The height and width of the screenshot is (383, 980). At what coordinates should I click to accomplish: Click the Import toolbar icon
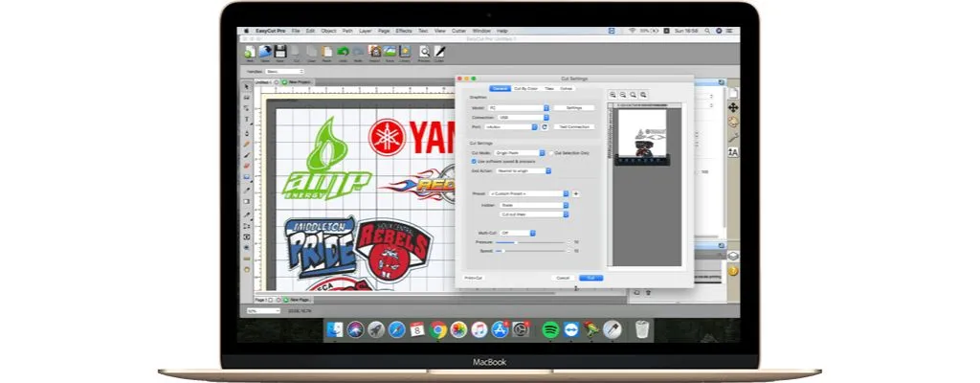(374, 52)
